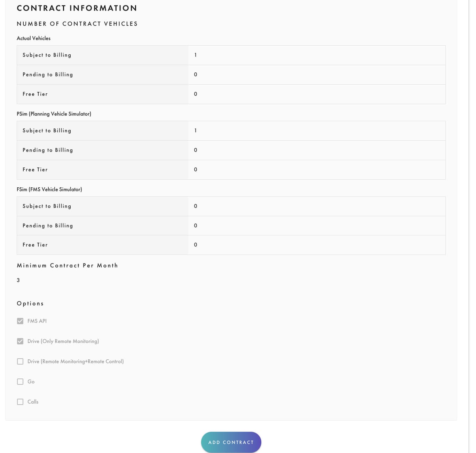The height and width of the screenshot is (453, 476).
Task: Select the Free Tier value under Actual Vehicles
Action: pos(196,94)
